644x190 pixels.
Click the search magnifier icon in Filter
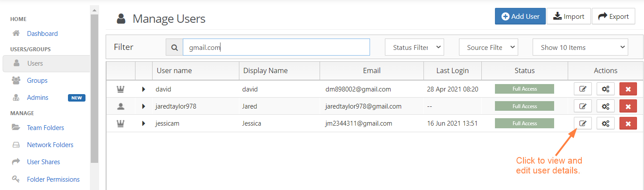(x=174, y=47)
